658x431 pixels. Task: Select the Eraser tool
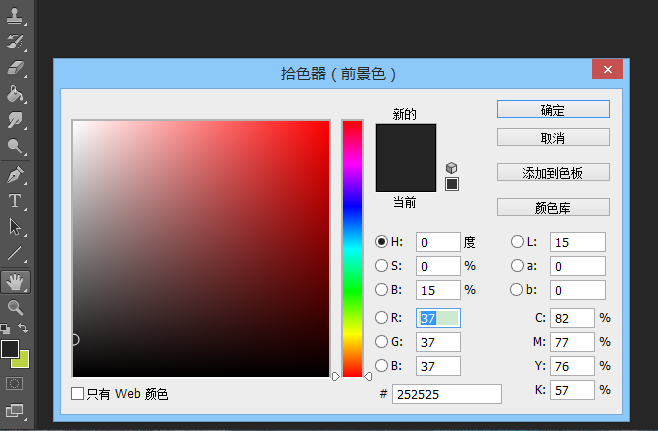click(x=15, y=68)
